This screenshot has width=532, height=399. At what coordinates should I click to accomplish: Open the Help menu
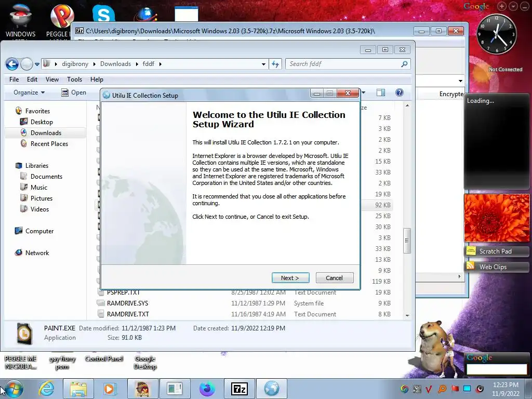click(97, 79)
